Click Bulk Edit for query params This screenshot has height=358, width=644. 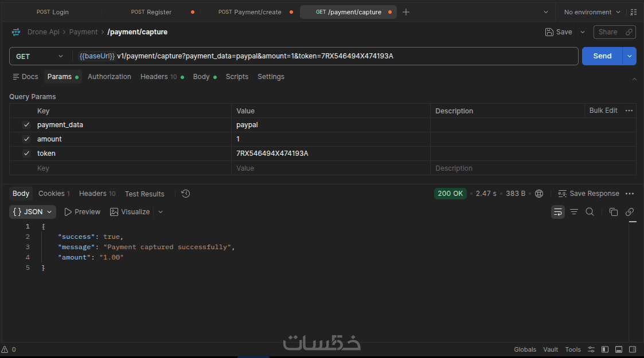click(603, 111)
